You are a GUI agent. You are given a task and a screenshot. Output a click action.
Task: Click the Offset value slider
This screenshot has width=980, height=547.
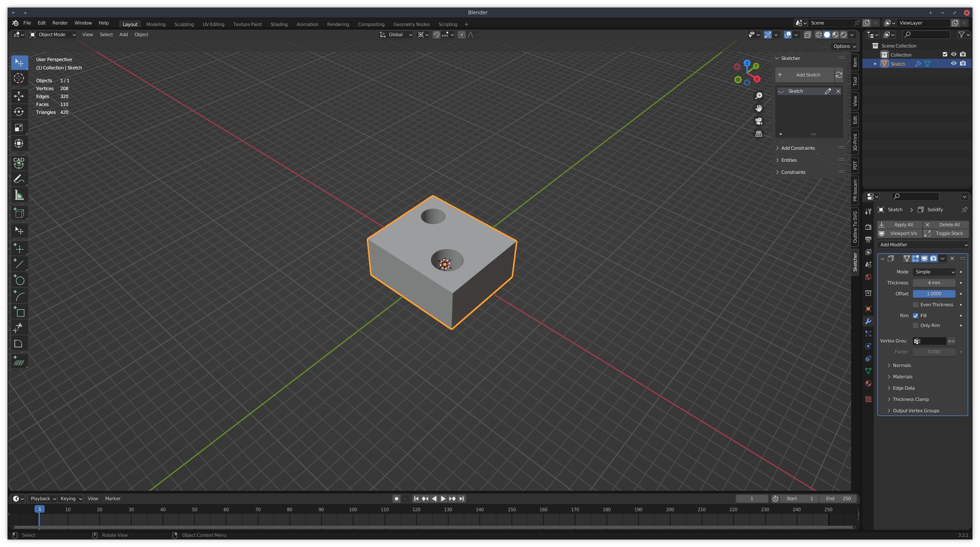coord(934,293)
